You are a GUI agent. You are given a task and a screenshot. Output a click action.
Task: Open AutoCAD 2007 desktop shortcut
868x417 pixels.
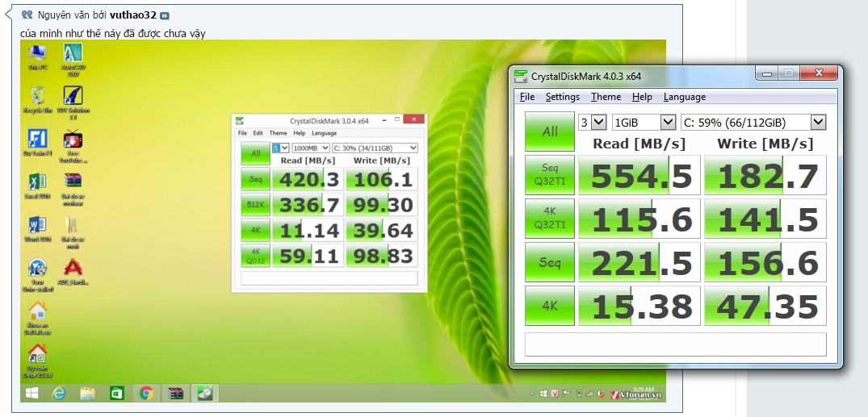click(x=73, y=60)
